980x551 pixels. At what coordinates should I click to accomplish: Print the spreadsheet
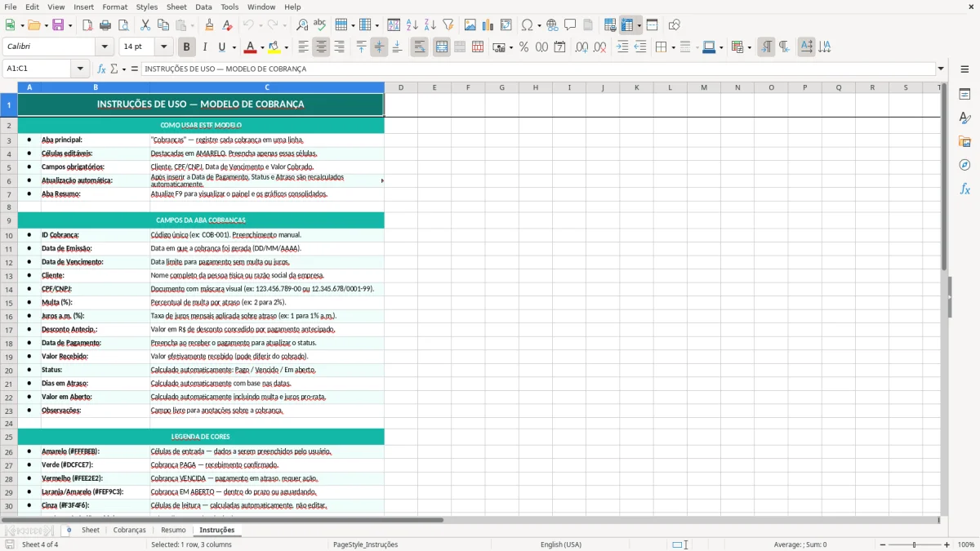[105, 25]
